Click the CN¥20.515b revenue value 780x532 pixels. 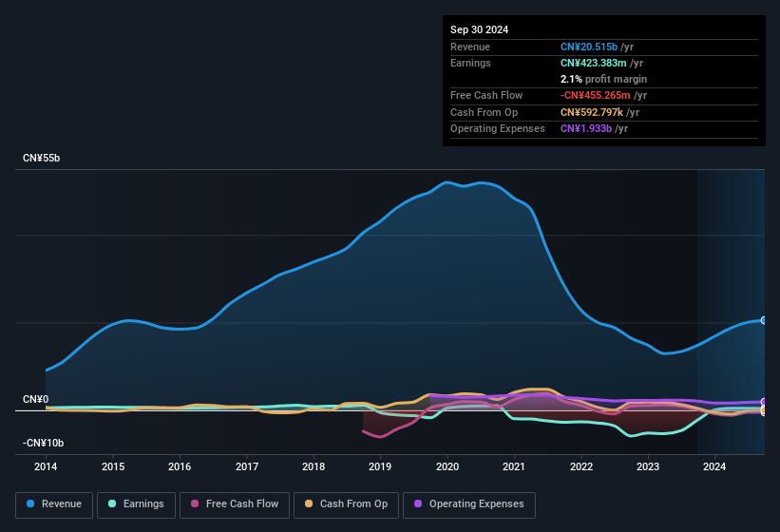pos(589,47)
